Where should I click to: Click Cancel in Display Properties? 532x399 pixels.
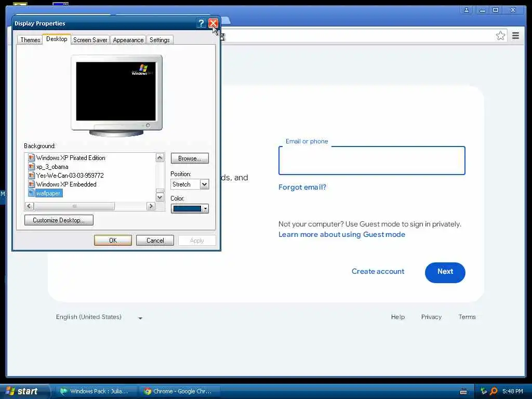click(155, 241)
